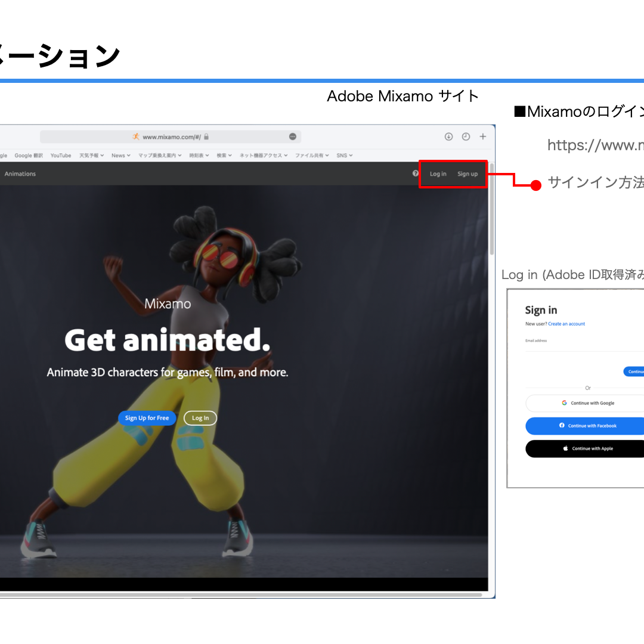Expand the ファイル共有 bookmark folder

[312, 156]
